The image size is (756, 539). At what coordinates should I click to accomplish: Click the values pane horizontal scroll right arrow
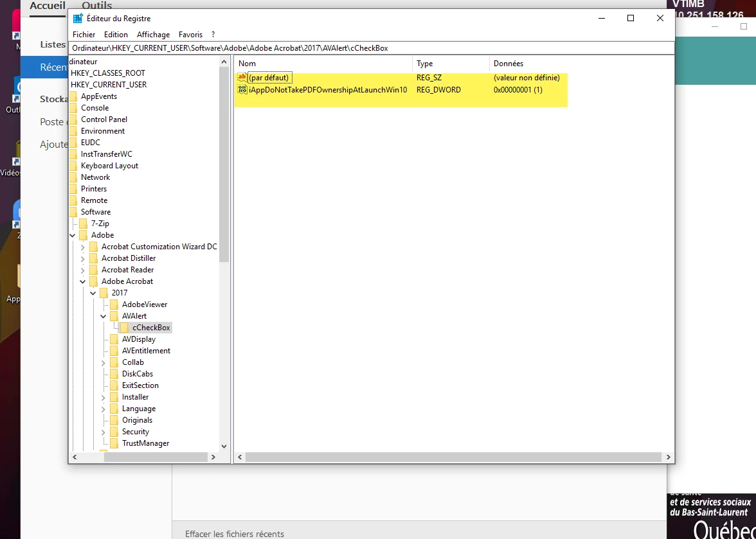click(669, 457)
